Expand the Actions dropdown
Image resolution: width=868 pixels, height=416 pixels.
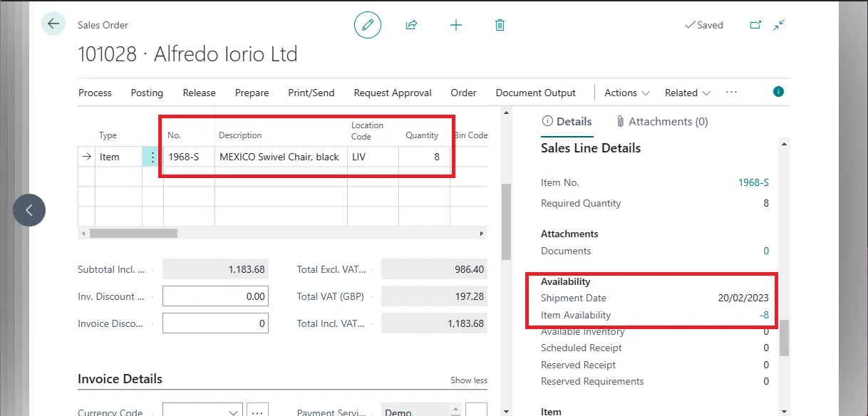[x=627, y=93]
